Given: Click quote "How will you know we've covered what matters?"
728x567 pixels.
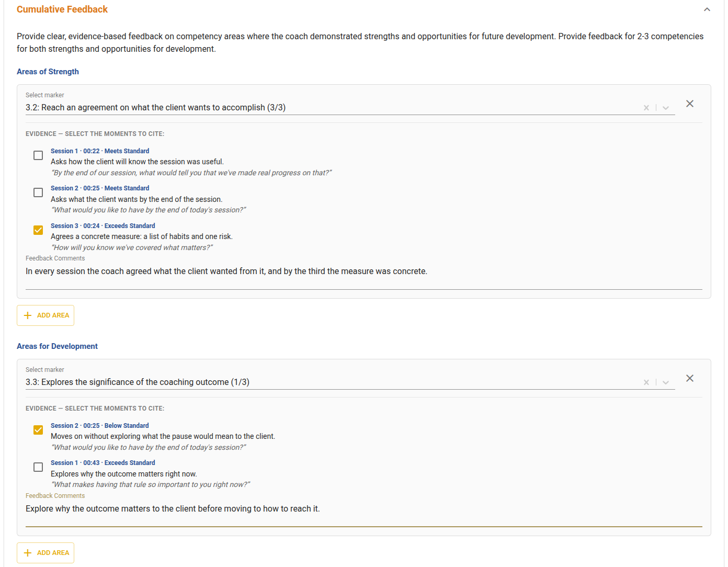Looking at the screenshot, I should [x=132, y=247].
